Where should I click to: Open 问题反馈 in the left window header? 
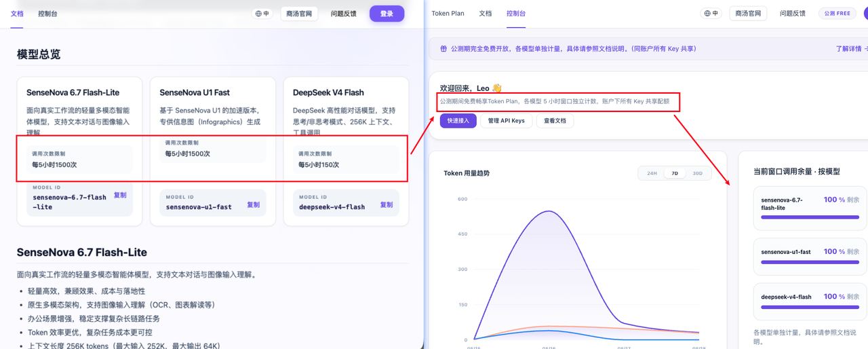[x=343, y=14]
